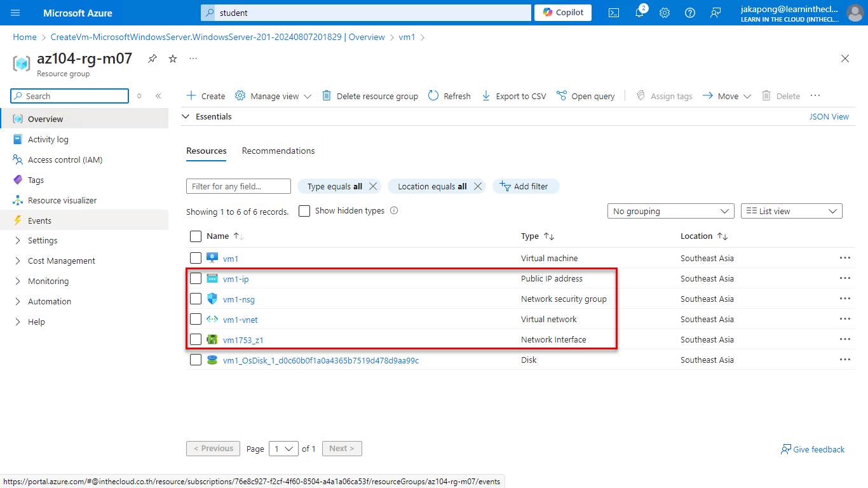Click the Copilot button
The width and height of the screenshot is (868, 488).
click(563, 13)
